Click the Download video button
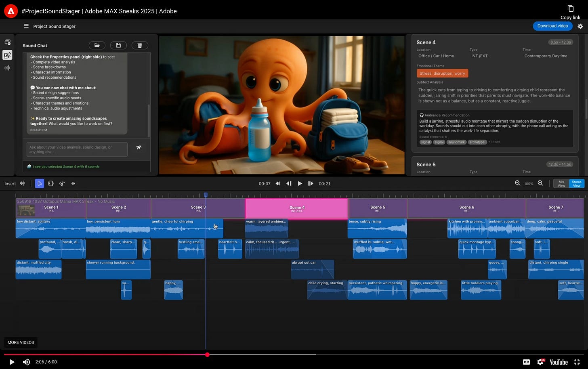This screenshot has width=588, height=369. [552, 26]
